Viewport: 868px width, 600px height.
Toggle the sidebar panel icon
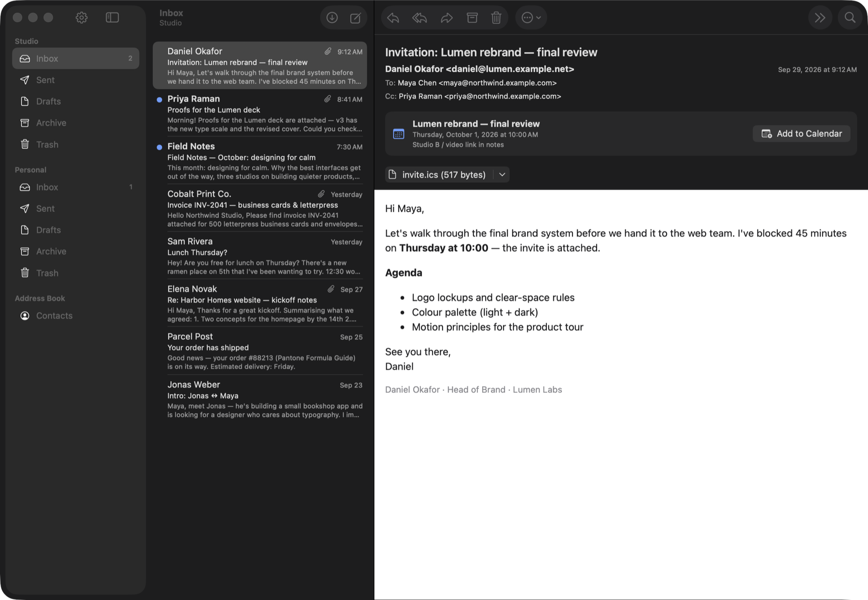[112, 18]
